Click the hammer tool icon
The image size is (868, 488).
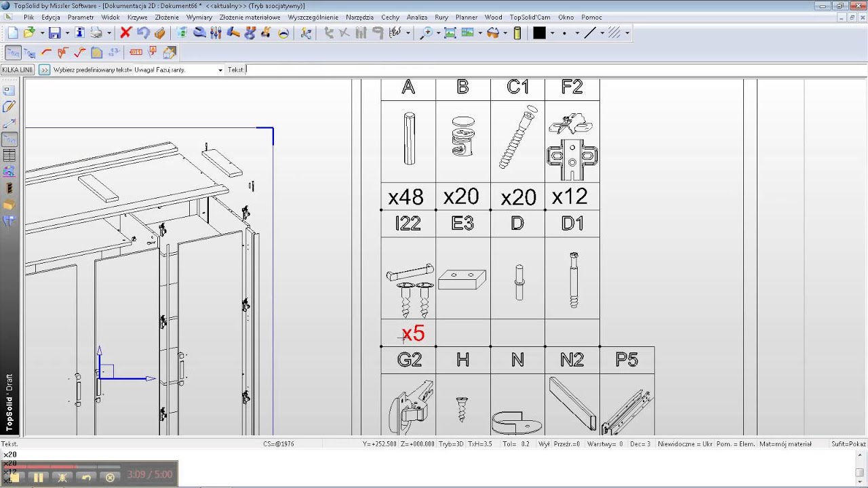(233, 33)
